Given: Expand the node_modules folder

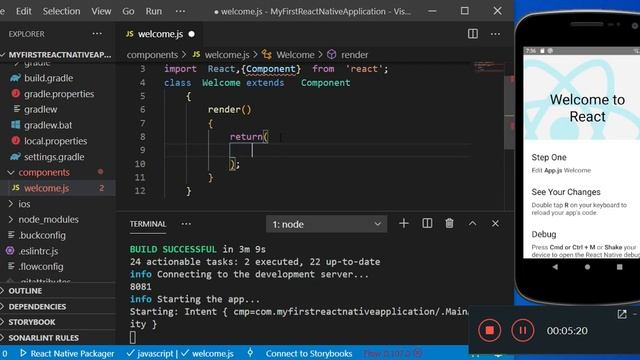Looking at the screenshot, I should pyautogui.click(x=48, y=220).
